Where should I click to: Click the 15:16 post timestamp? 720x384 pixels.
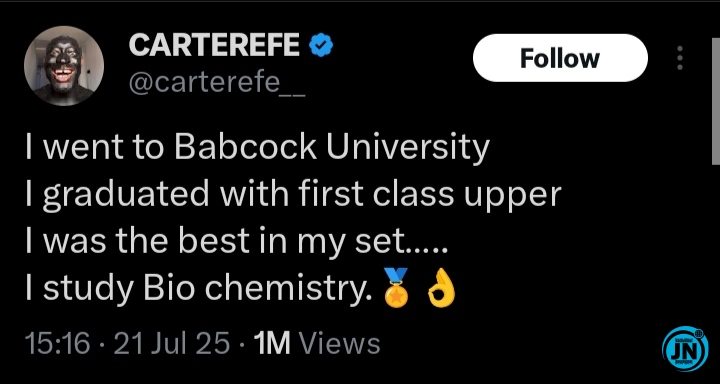pos(57,344)
